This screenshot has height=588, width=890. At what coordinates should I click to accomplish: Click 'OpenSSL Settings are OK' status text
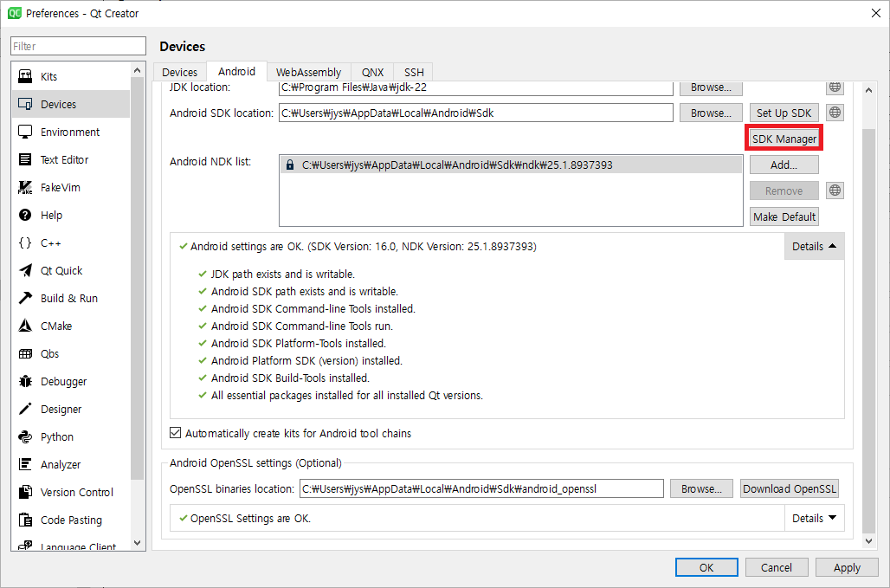250,518
